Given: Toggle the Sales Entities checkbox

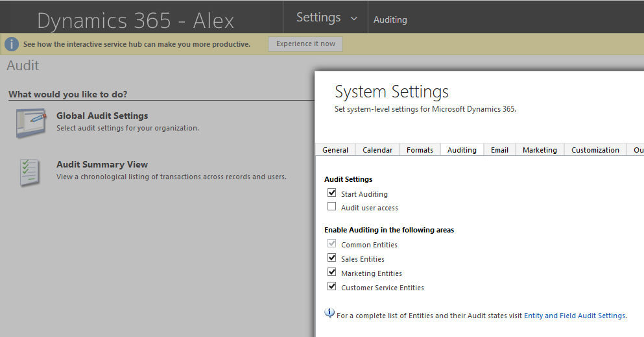Looking at the screenshot, I should pyautogui.click(x=332, y=258).
